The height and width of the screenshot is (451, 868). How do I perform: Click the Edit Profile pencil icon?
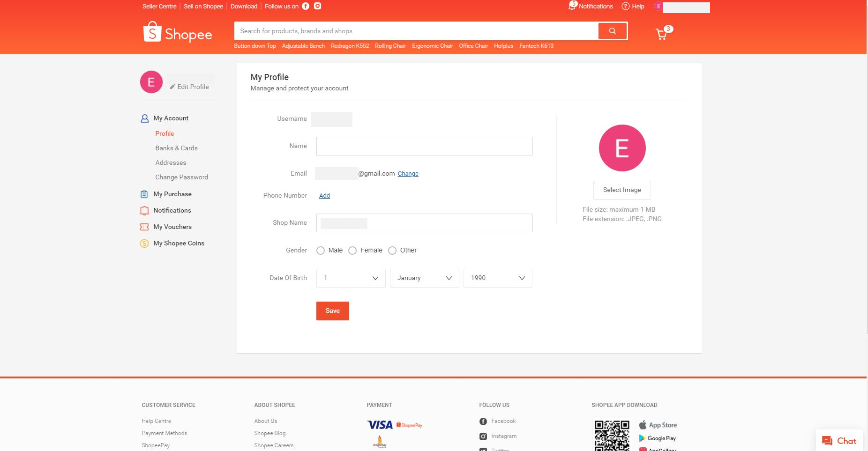tap(172, 87)
